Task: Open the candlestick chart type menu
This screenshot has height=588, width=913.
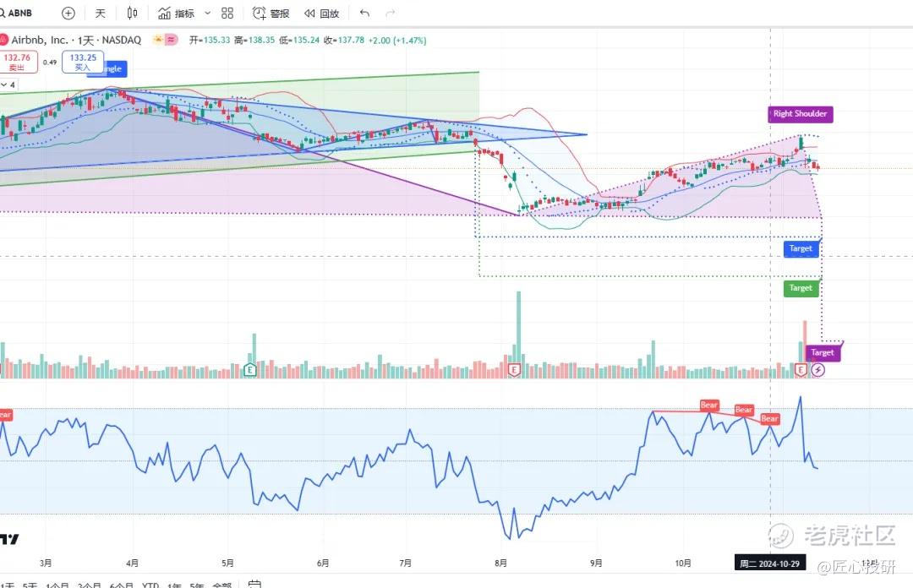Action: (x=132, y=13)
